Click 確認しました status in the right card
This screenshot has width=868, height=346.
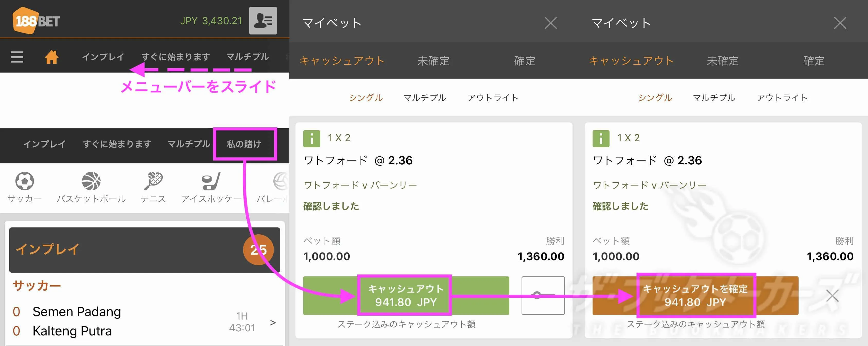(621, 206)
